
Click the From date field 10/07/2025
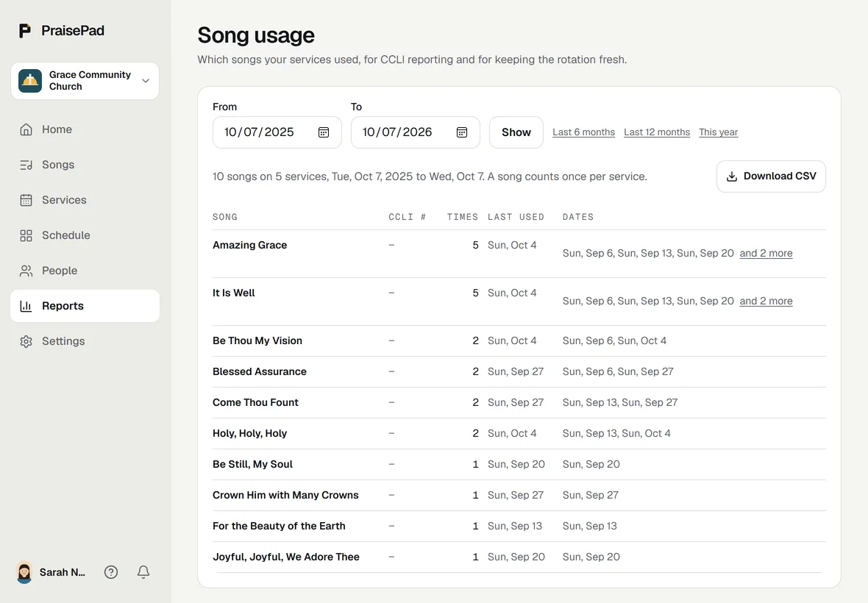[x=277, y=132]
